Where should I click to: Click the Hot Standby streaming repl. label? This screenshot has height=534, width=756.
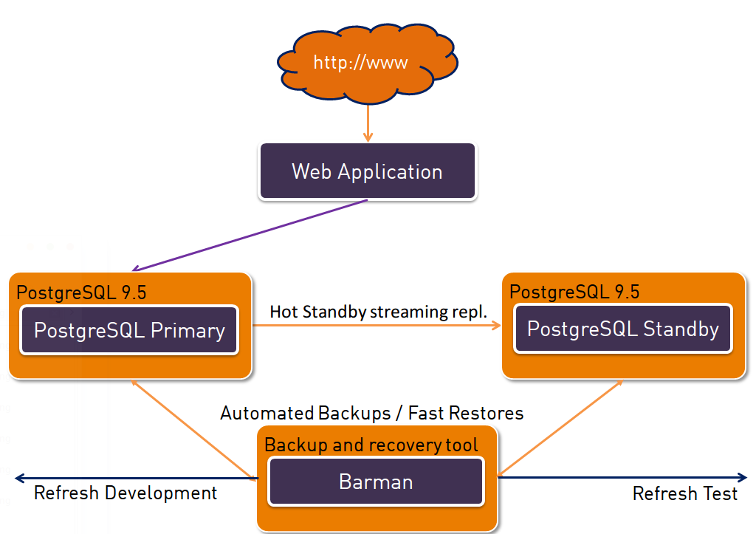(x=378, y=312)
